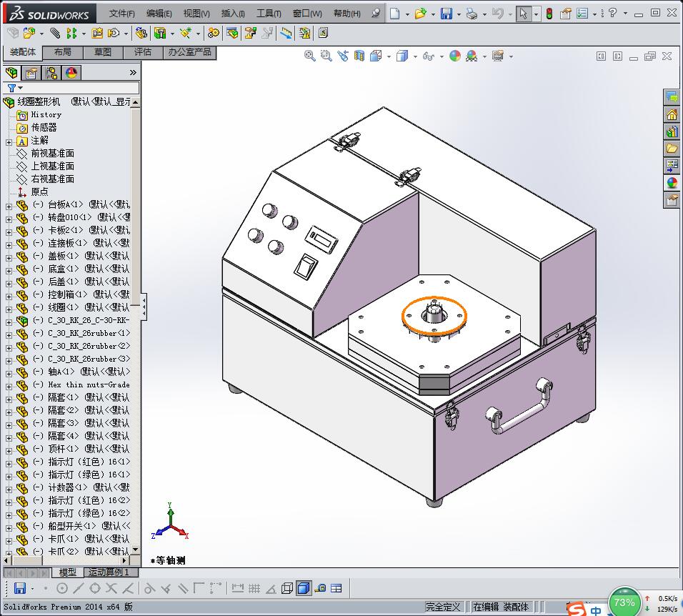
Task: Click the Linear Component Pattern icon
Action: (x=71, y=33)
